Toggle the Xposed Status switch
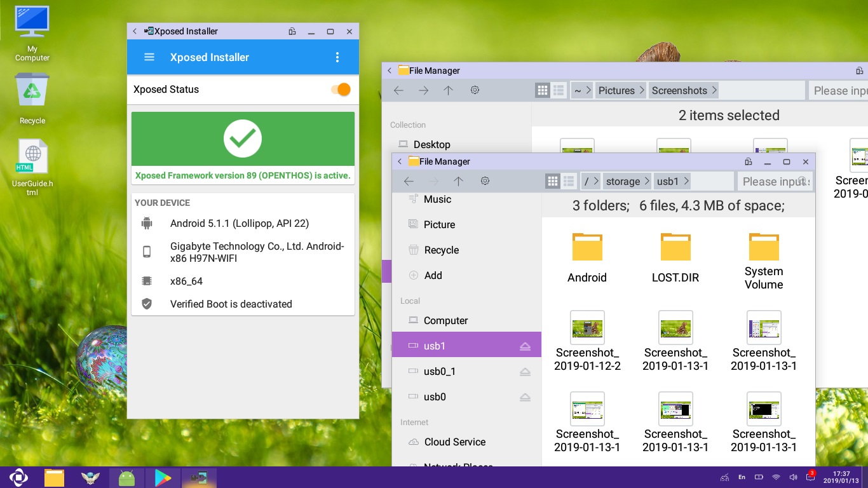The image size is (868, 488). click(341, 90)
